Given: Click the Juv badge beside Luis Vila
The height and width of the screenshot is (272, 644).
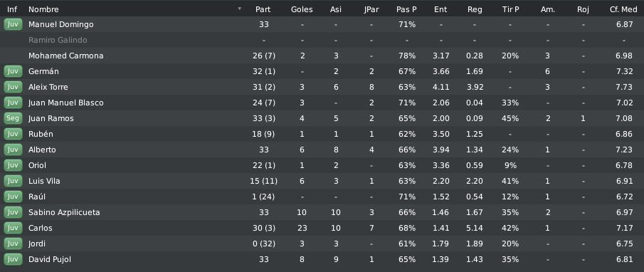Looking at the screenshot, I should (x=13, y=181).
